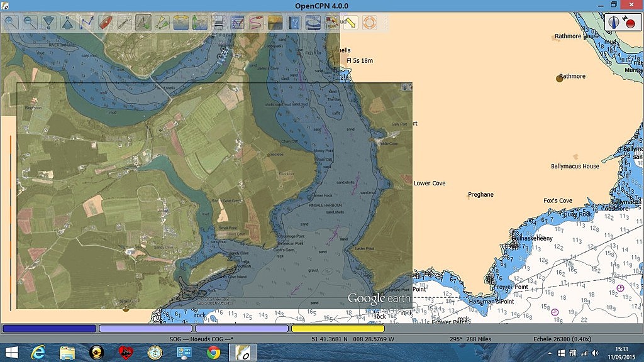Start the Create Route tool
The width and height of the screenshot is (644, 362).
87,23
